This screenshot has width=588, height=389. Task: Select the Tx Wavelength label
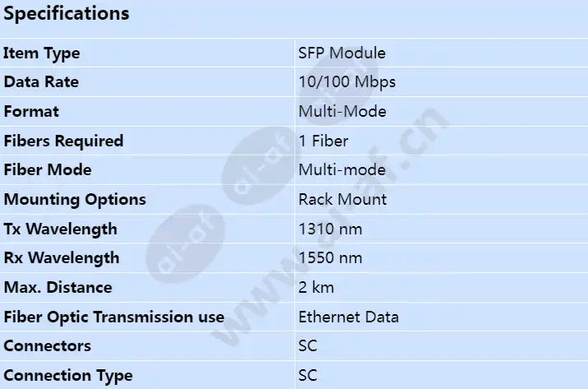click(60, 229)
